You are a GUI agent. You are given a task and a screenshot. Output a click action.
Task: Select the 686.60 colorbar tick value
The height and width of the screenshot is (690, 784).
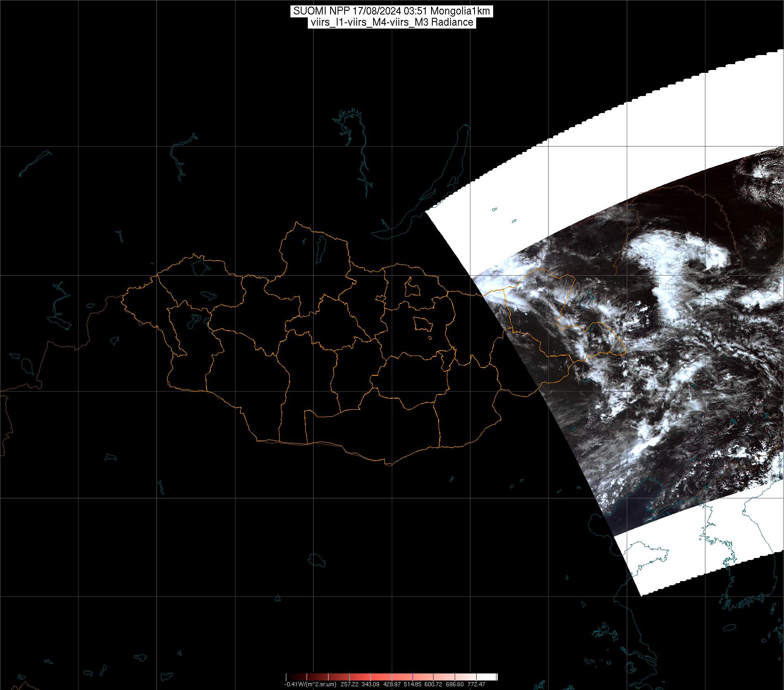pyautogui.click(x=455, y=685)
